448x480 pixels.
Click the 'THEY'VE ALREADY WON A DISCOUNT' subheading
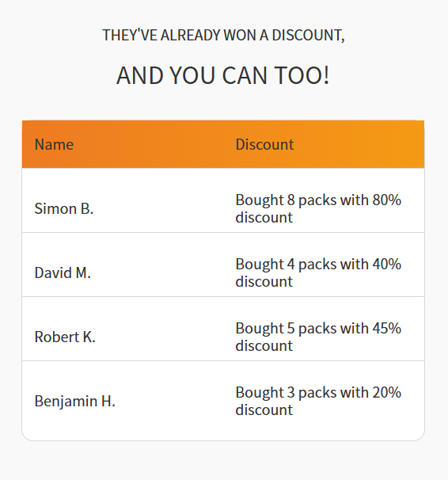coord(223,35)
